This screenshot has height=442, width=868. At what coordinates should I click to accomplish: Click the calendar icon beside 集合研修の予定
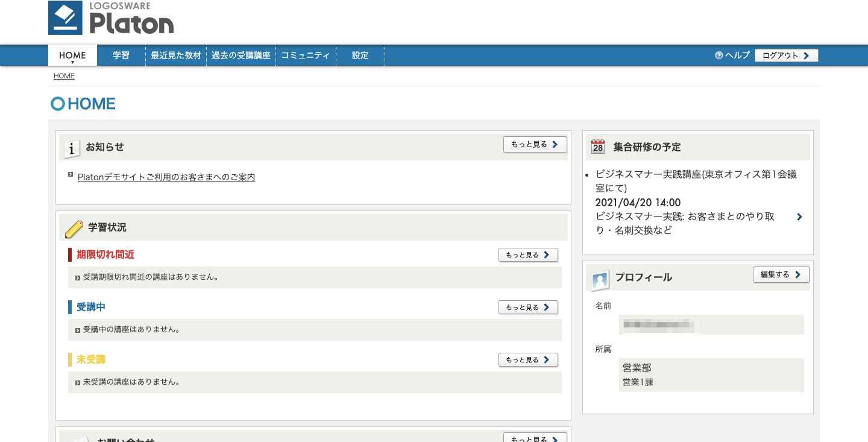pos(596,146)
